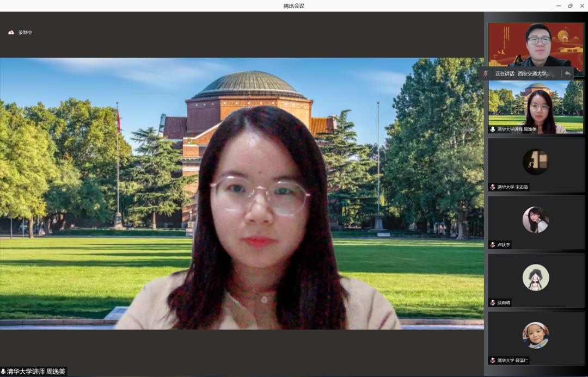Click the cloud recording icon beside 录制中
The height and width of the screenshot is (377, 588).
tap(11, 33)
